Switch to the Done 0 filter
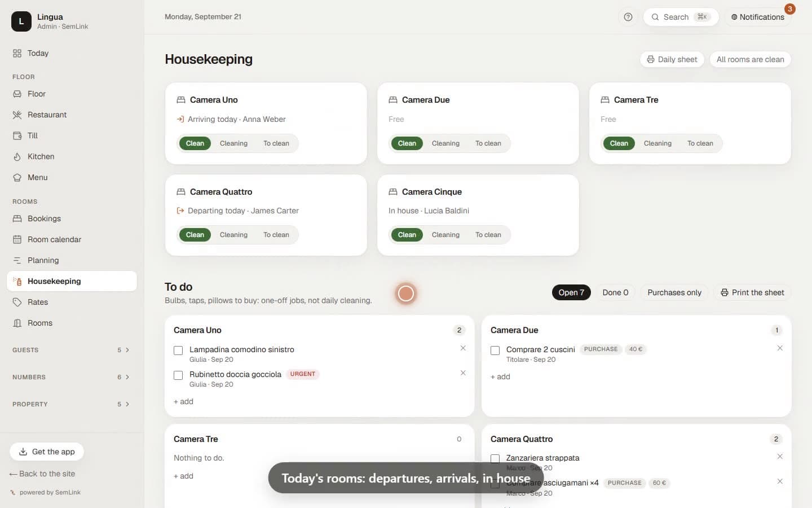The width and height of the screenshot is (812, 508). 615,292
